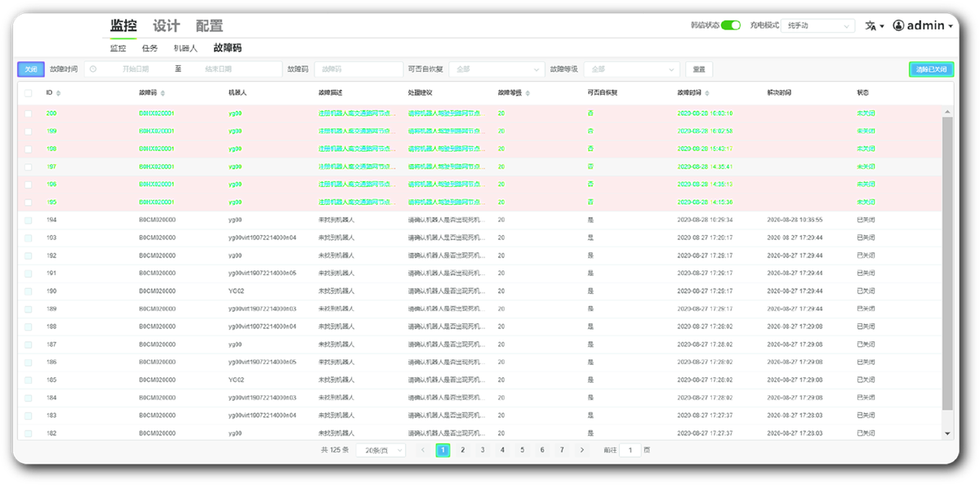Select checkbox for row ID 194
The image size is (980, 485).
(x=28, y=220)
